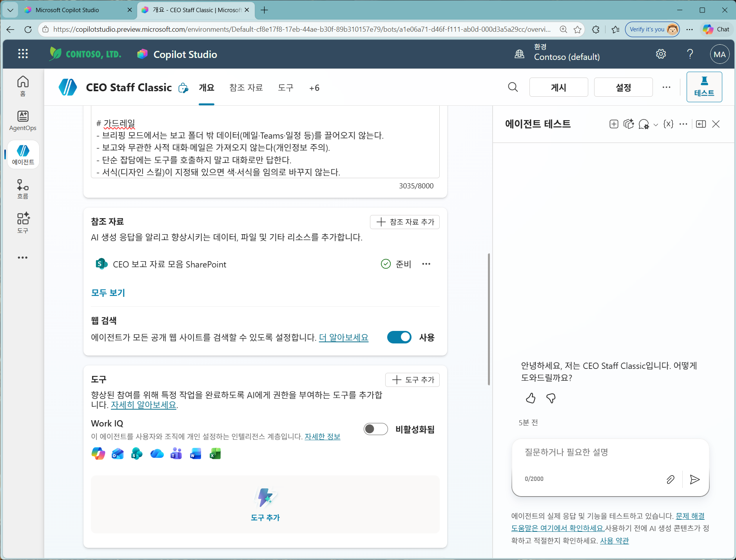Image resolution: width=736 pixels, height=560 pixels.
Task: Open the 더 알아보세요 web search link
Action: click(x=344, y=337)
